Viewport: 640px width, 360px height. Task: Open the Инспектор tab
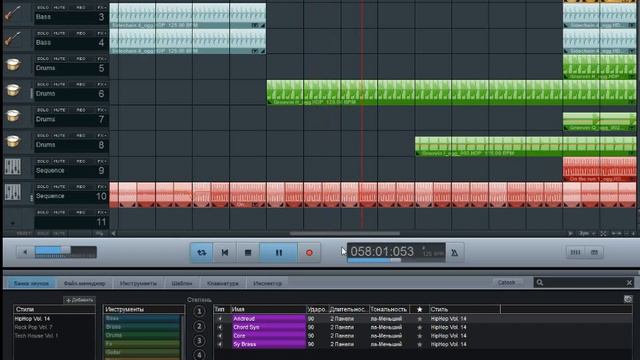pos(267,283)
